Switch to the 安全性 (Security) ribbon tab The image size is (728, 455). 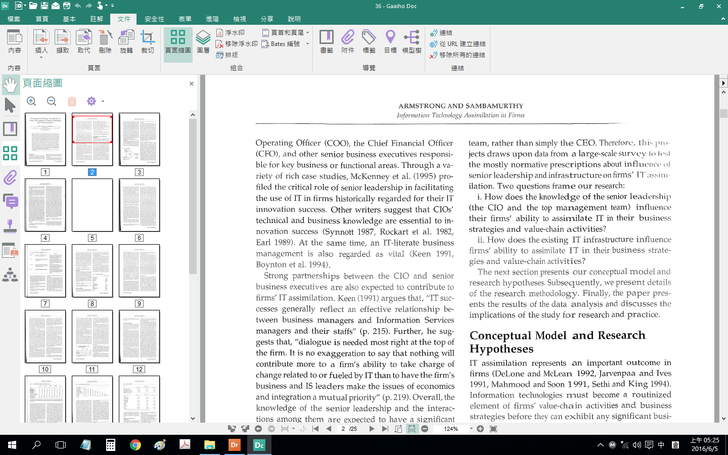[155, 19]
